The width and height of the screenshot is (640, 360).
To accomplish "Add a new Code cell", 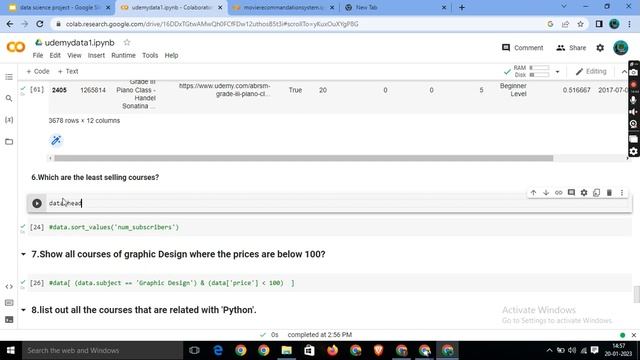I will 38,71.
